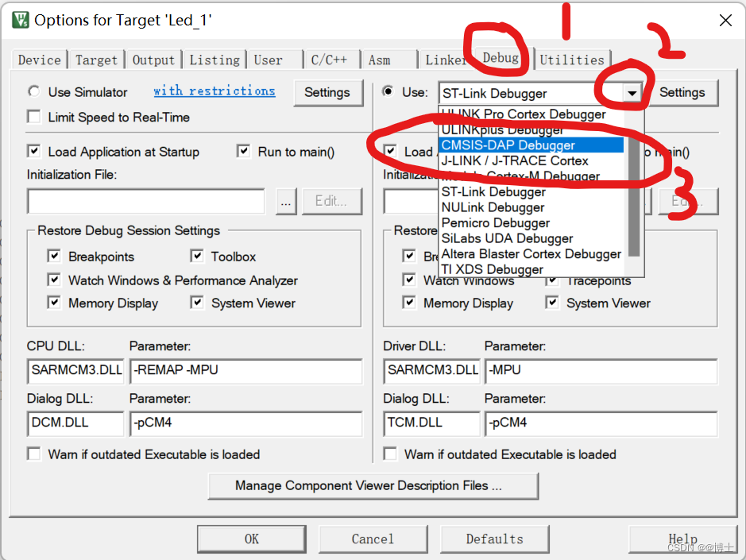
Task: Toggle simulator Warn if outdated Executable checkbox
Action: click(34, 454)
